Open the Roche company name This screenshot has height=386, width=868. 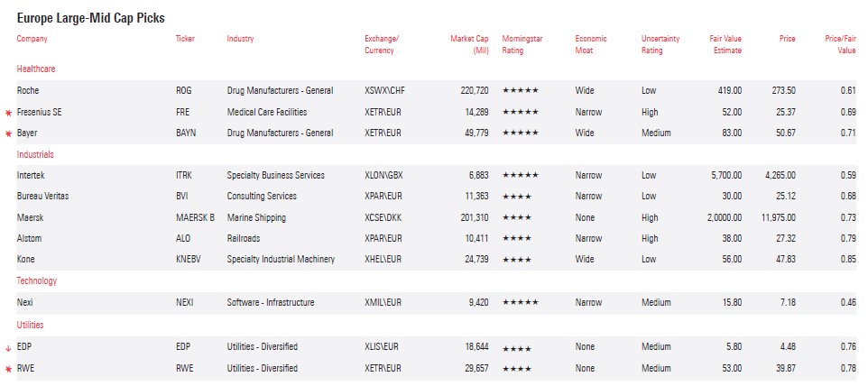[x=28, y=91]
